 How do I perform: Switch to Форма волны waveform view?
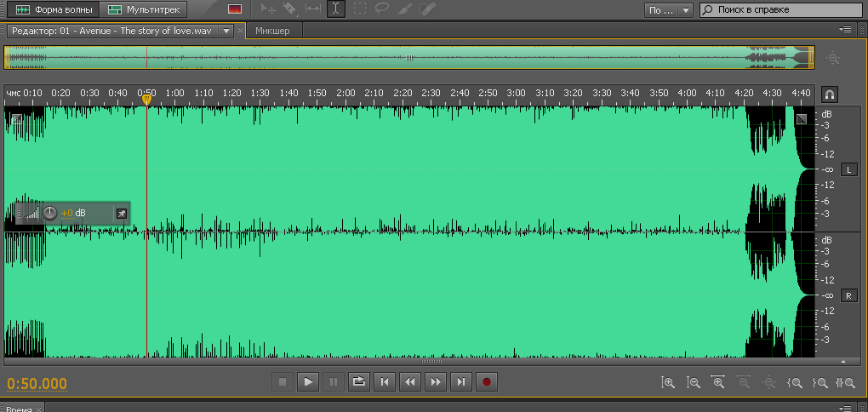54,9
